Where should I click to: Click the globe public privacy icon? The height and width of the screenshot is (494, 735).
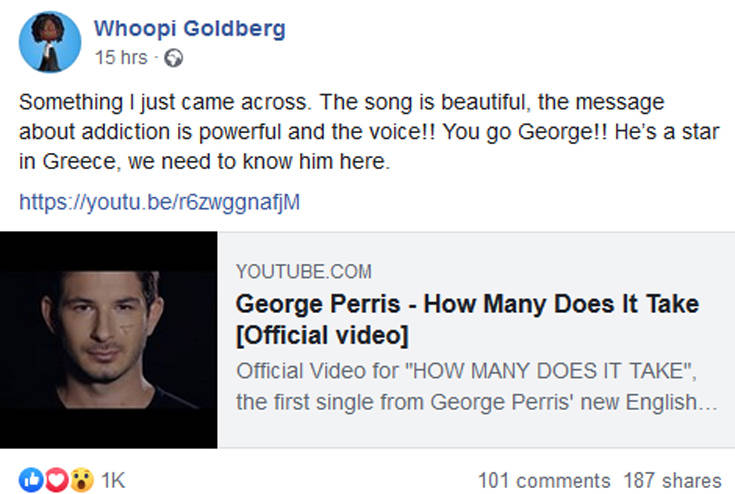[x=175, y=58]
